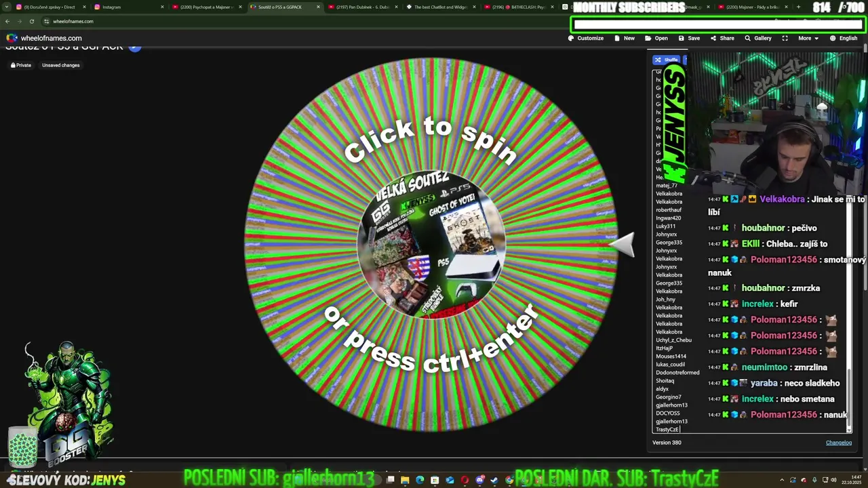Open the Customize menu
The width and height of the screenshot is (868, 488).
pos(586,38)
